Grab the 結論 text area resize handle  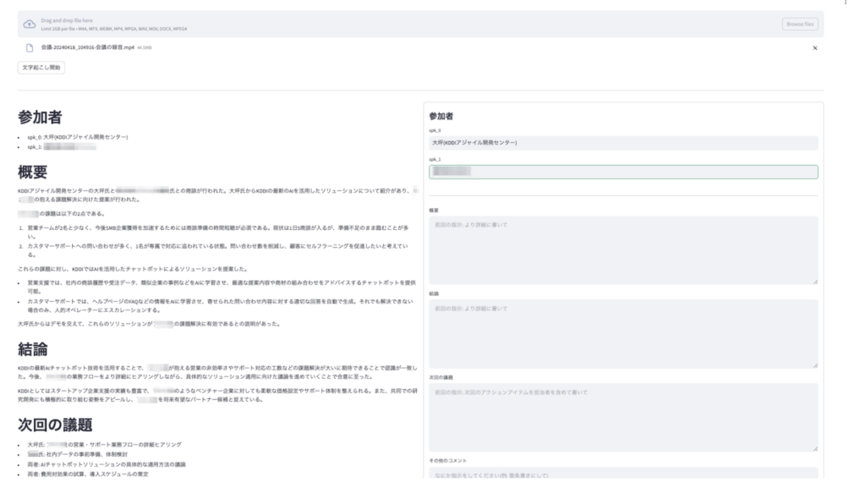[815, 364]
